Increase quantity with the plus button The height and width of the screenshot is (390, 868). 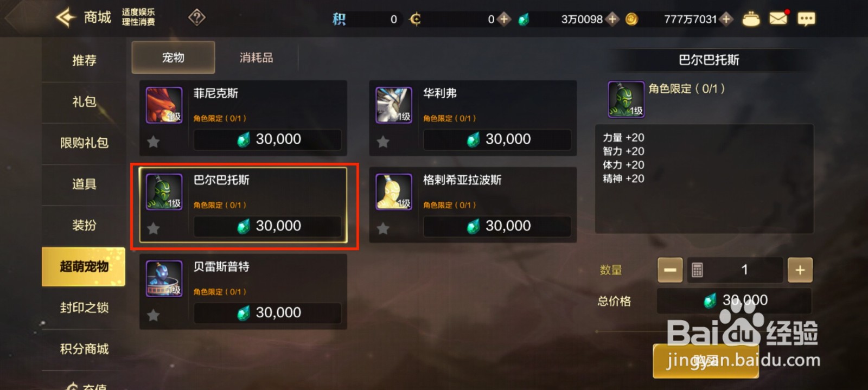[800, 270]
